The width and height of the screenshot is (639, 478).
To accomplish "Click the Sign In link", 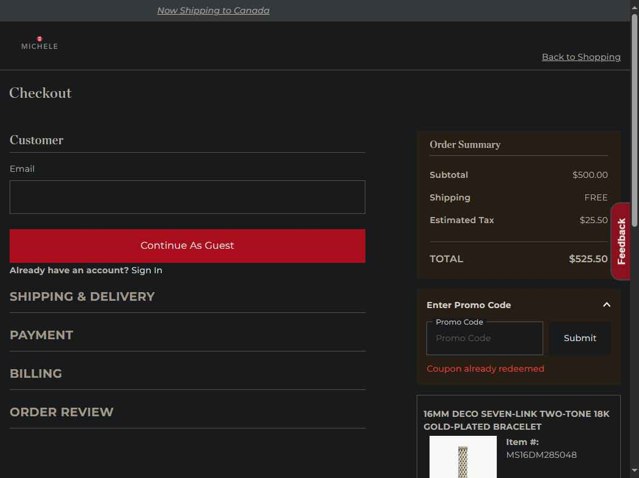I will point(147,270).
